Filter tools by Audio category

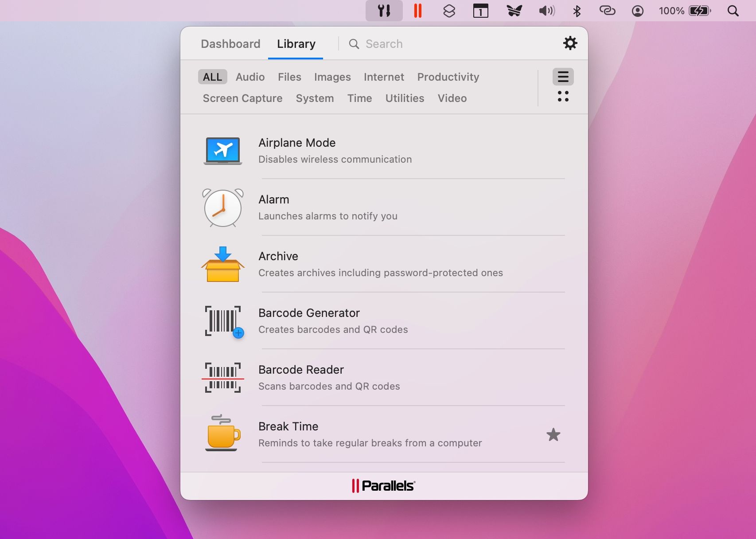tap(249, 77)
